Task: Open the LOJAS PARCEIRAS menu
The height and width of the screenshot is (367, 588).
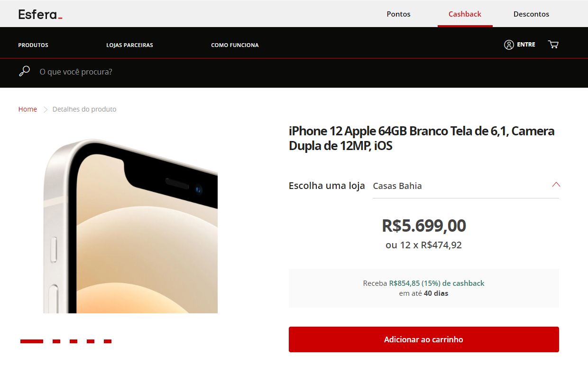Action: click(129, 45)
